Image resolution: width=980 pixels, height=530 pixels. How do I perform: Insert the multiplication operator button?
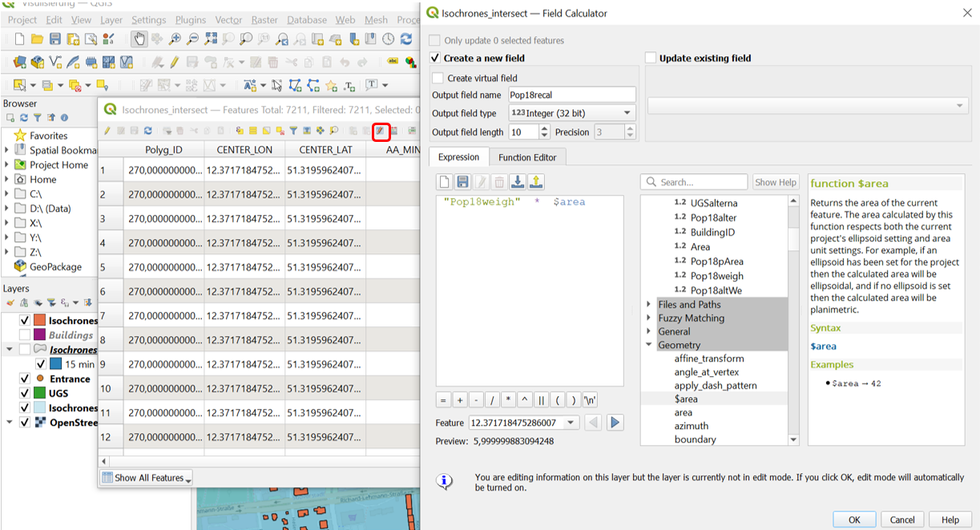click(x=509, y=400)
